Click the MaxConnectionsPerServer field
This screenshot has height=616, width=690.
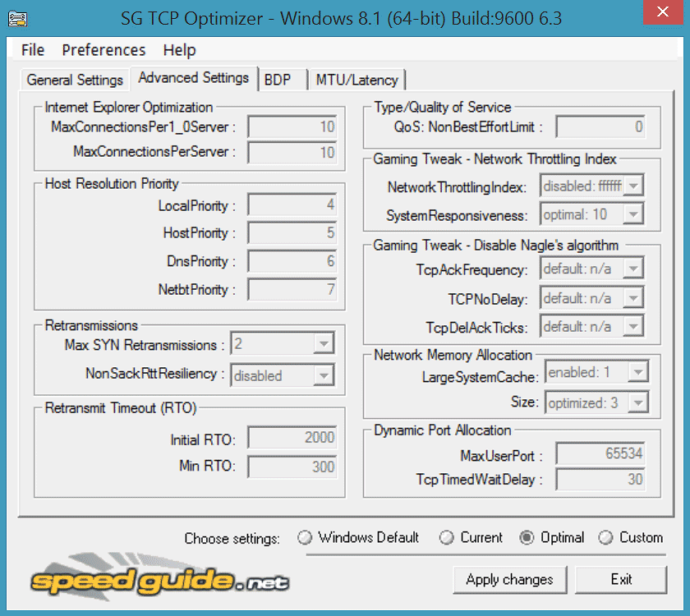point(292,152)
